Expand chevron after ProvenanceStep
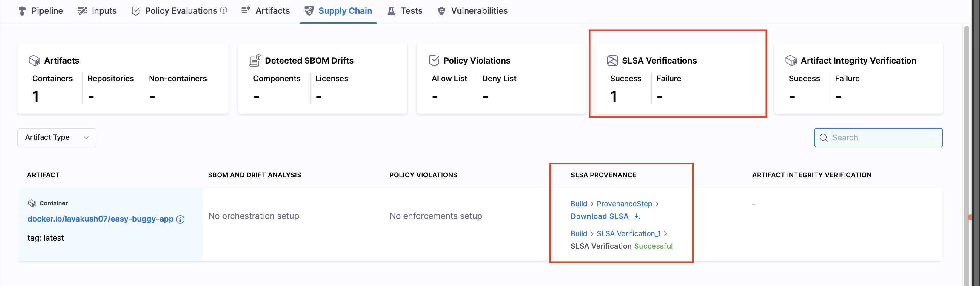The height and width of the screenshot is (286, 980). (x=657, y=204)
